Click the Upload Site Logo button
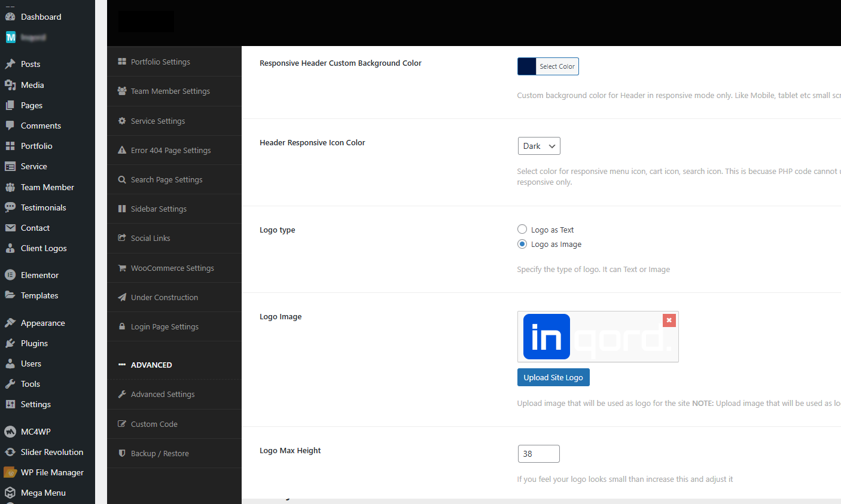The width and height of the screenshot is (841, 504). tap(553, 377)
